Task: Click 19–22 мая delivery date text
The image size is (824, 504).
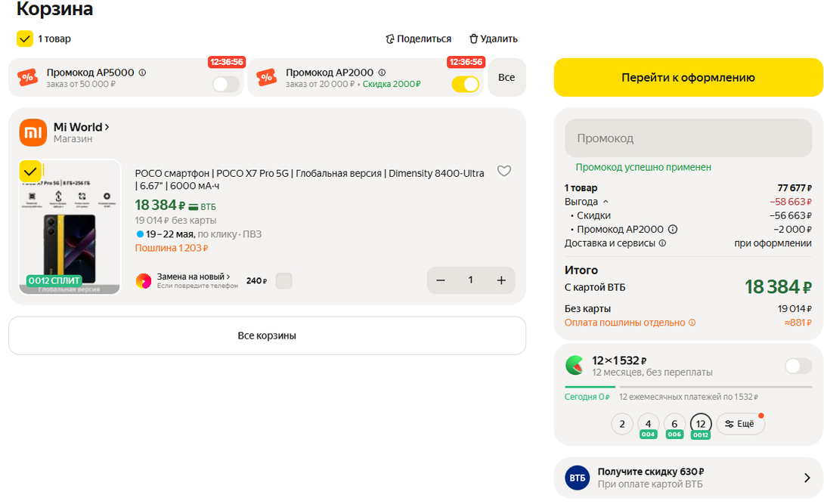Action: click(170, 234)
